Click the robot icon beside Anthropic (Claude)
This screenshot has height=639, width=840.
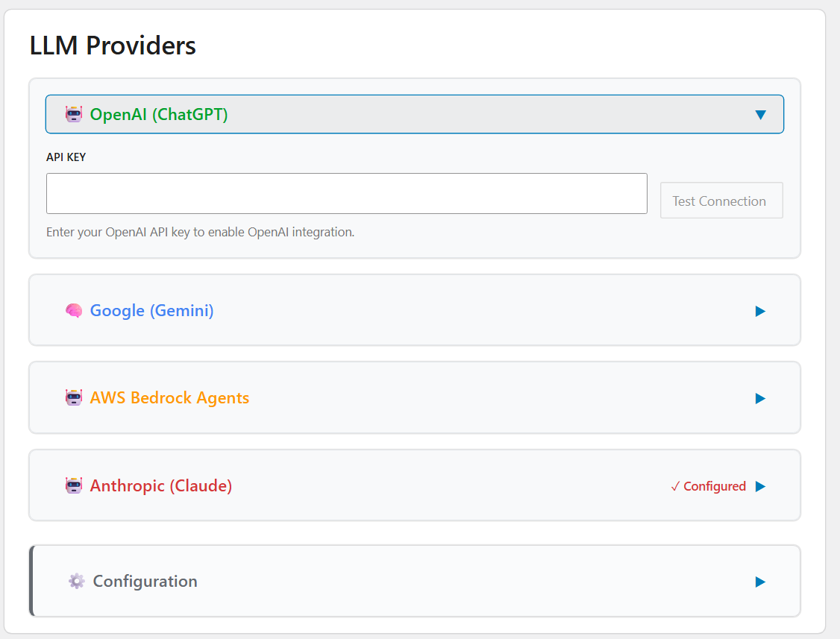[x=74, y=485]
